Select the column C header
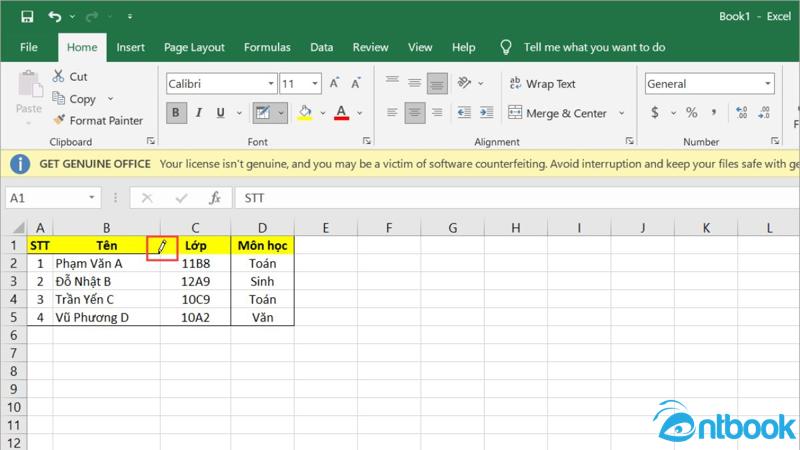The image size is (800, 450). (195, 228)
